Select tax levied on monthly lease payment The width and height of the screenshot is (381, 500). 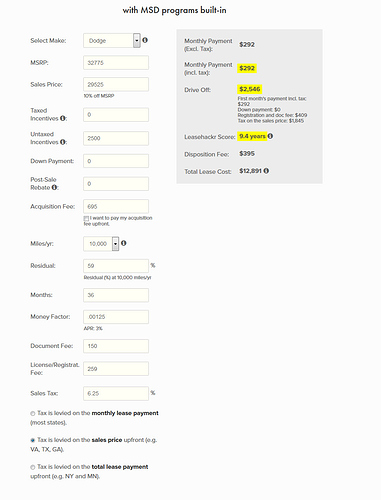point(33,413)
